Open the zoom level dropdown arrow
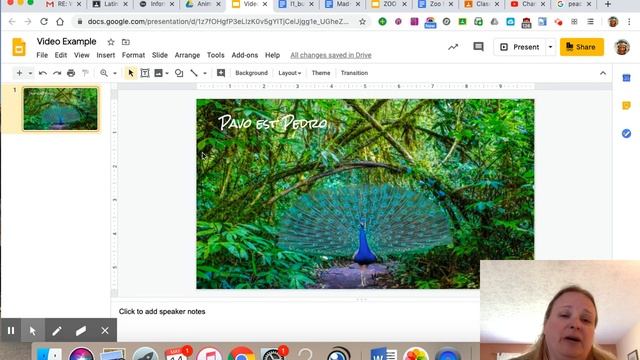This screenshot has height=360, width=640. (x=115, y=73)
